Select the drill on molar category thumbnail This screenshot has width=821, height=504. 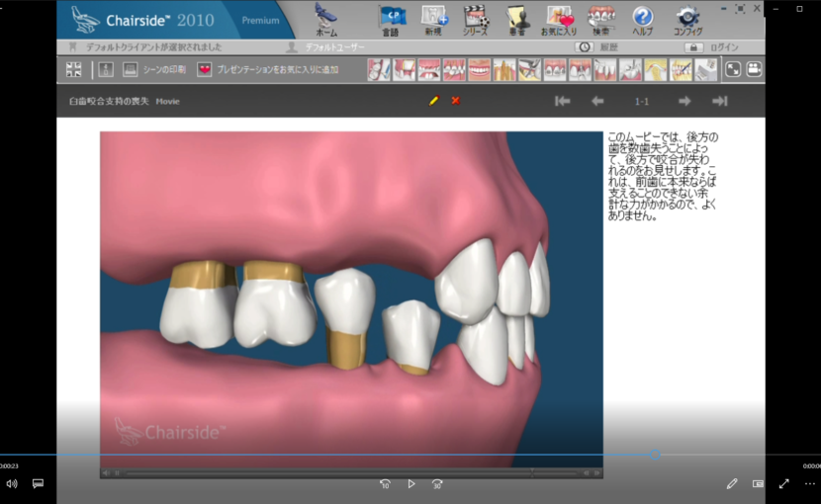[x=630, y=69]
